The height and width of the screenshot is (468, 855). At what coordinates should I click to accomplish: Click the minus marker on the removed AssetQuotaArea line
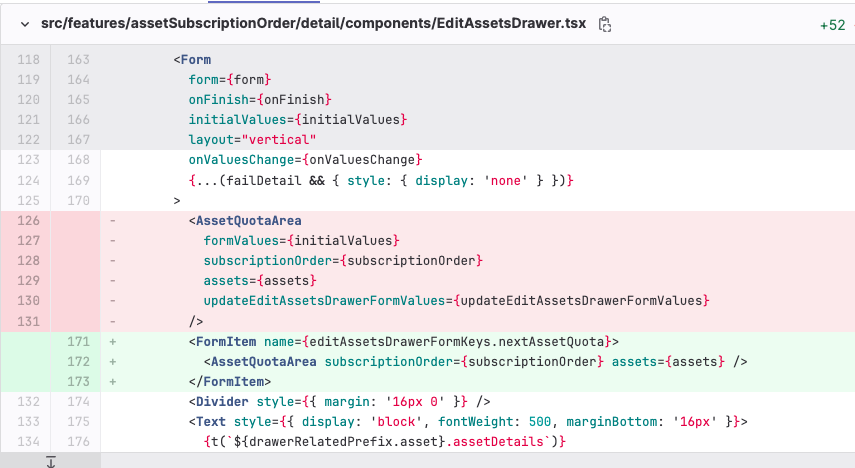coord(113,221)
